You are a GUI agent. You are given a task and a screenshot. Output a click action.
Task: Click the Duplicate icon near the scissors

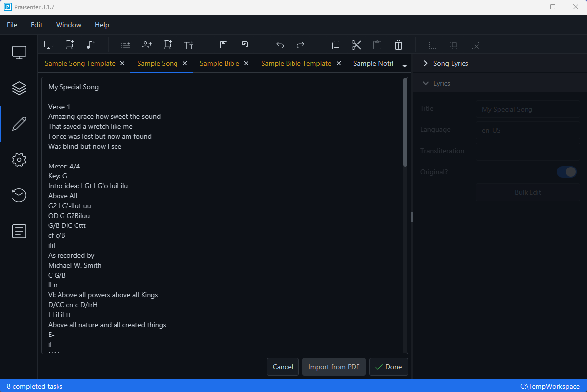pos(336,45)
